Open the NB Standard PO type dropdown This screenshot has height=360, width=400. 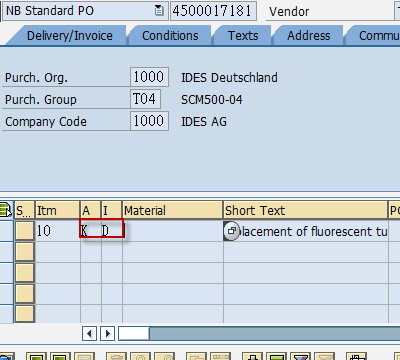(x=85, y=11)
